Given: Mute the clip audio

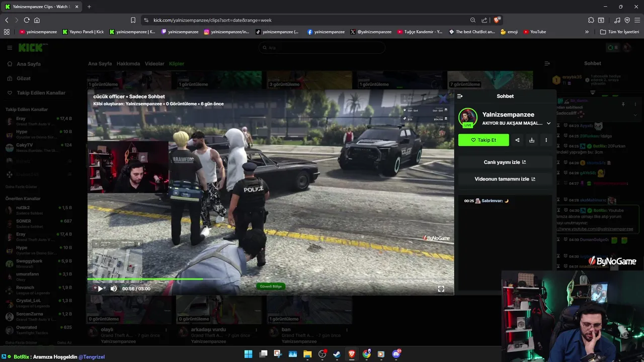Looking at the screenshot, I should click(x=114, y=289).
